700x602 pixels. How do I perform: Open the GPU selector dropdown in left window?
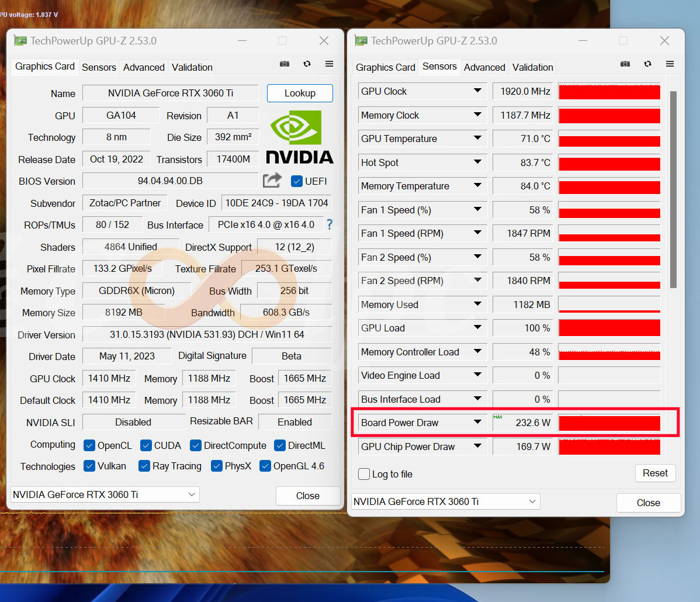[105, 494]
